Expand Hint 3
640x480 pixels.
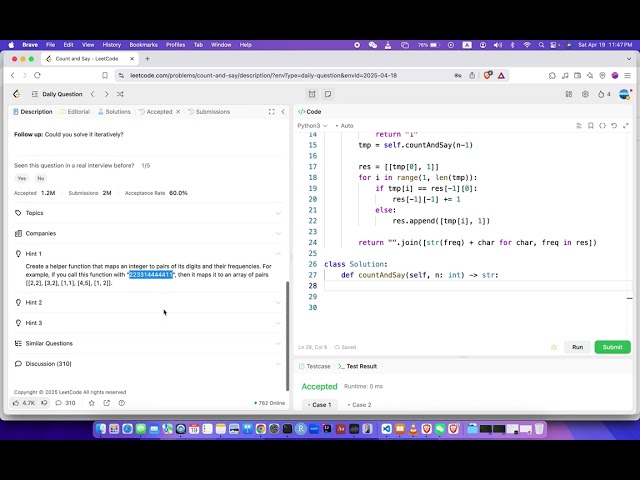148,323
